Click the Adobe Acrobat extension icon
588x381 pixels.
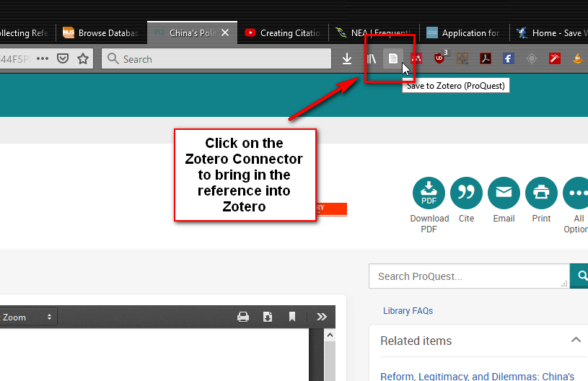[x=486, y=58]
